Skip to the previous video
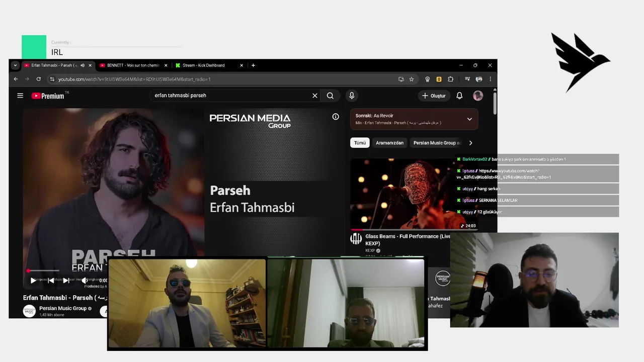 [x=51, y=281]
